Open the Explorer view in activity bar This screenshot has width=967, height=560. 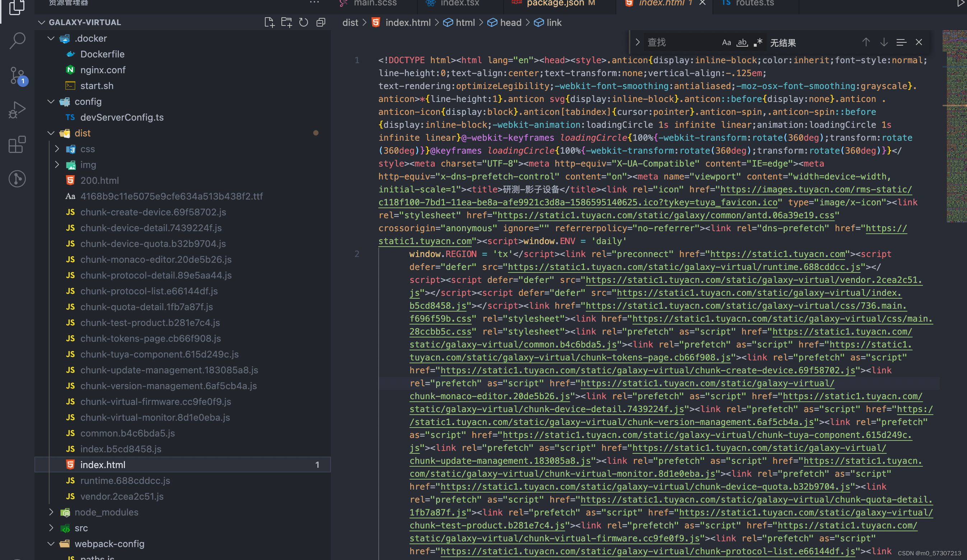[17, 8]
